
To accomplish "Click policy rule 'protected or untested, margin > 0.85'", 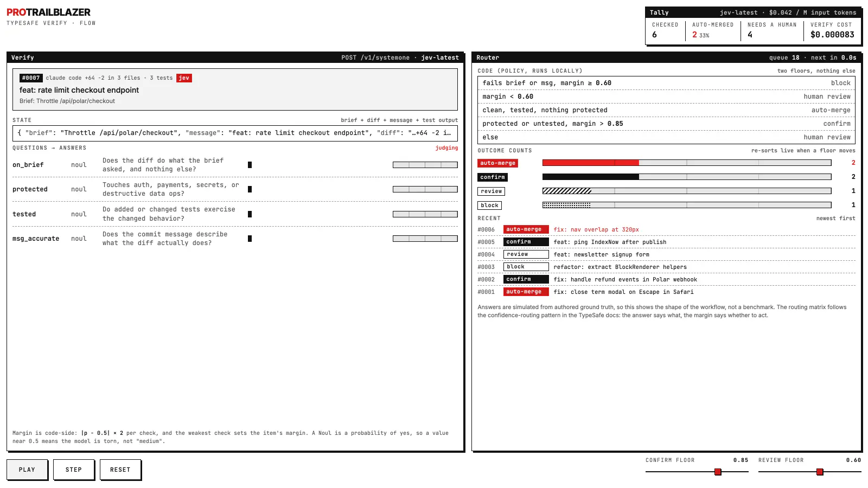I will (x=666, y=124).
